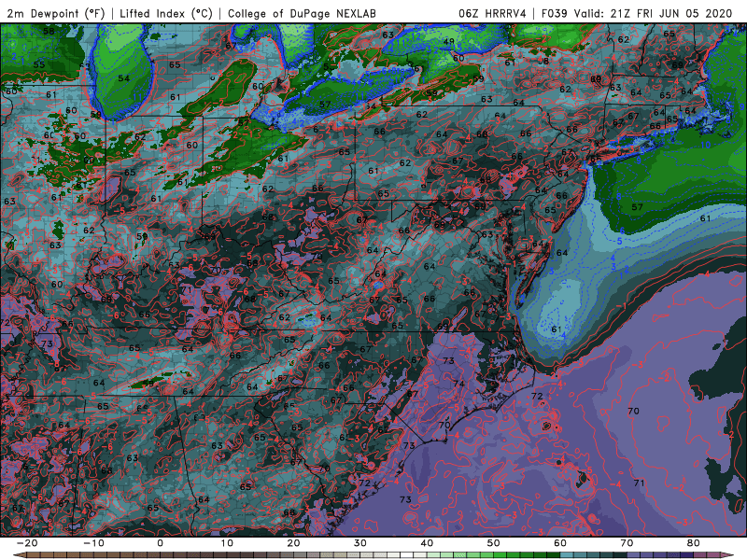Click the "Lifted Index (°C)" title text
The height and width of the screenshot is (560, 747).
pos(166,13)
